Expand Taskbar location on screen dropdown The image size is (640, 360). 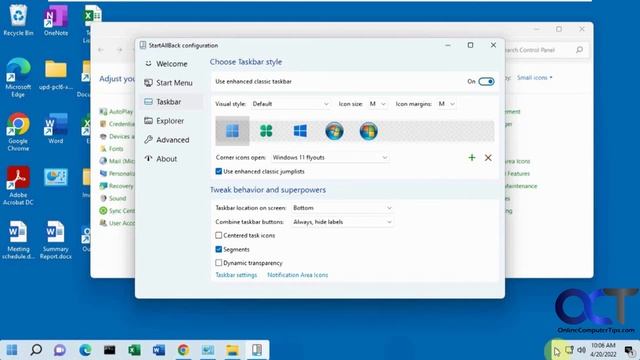point(342,208)
